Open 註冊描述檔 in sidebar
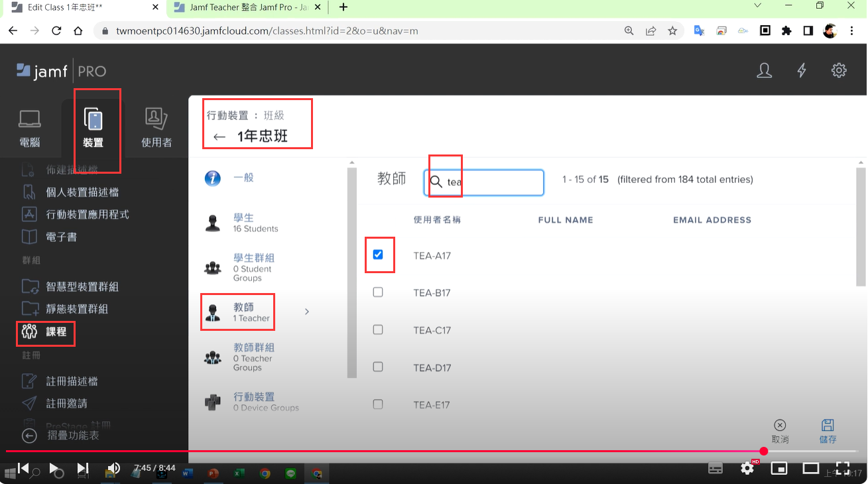This screenshot has height=484, width=868. [x=60, y=381]
